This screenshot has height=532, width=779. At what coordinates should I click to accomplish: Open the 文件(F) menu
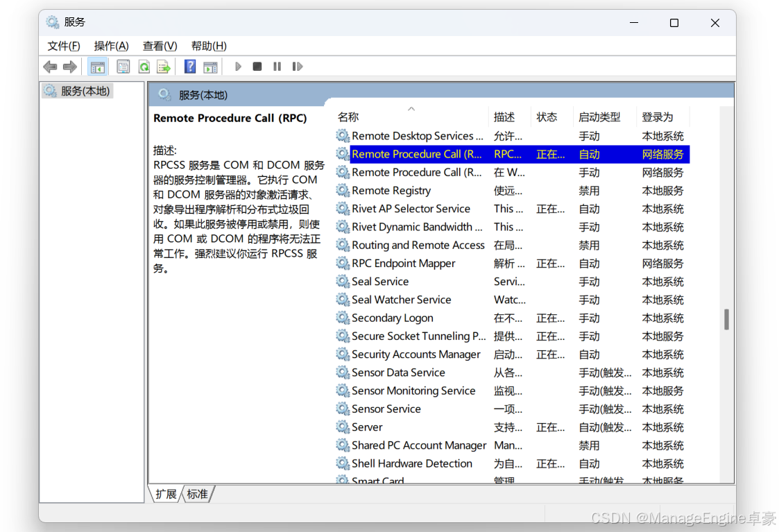click(64, 46)
